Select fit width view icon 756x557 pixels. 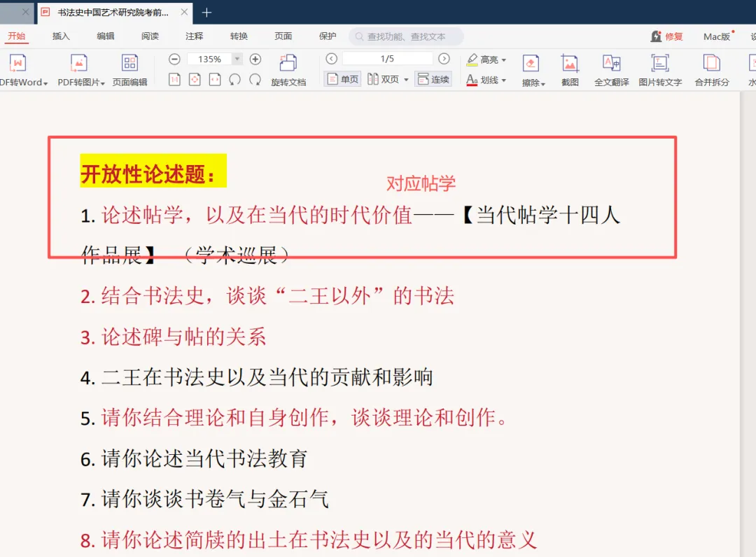point(215,80)
